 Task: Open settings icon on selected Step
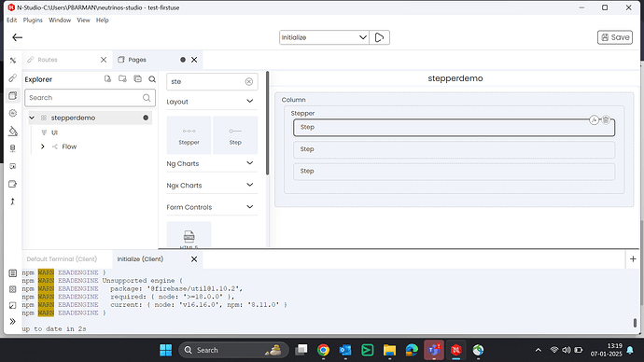(x=594, y=119)
